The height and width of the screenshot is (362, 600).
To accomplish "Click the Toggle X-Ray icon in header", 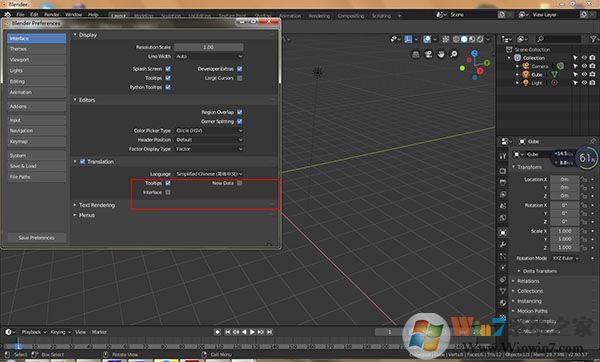I will 446,39.
